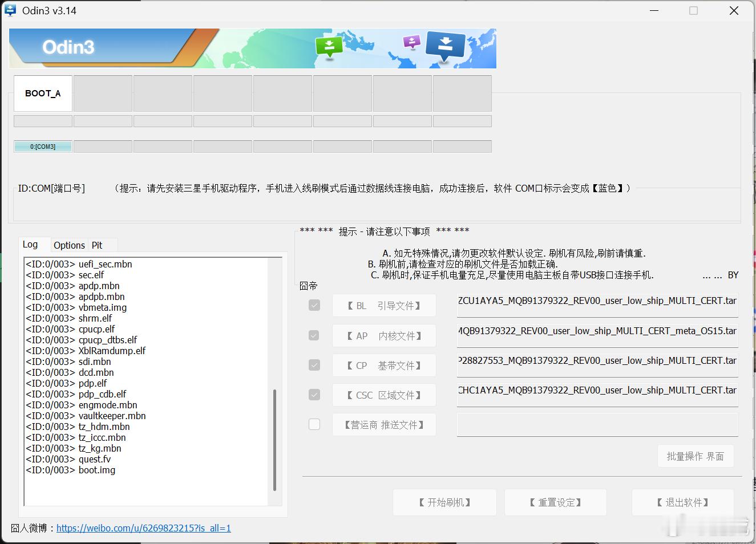Select log line tz_hdm.mbn
756x544 pixels.
coord(78,427)
